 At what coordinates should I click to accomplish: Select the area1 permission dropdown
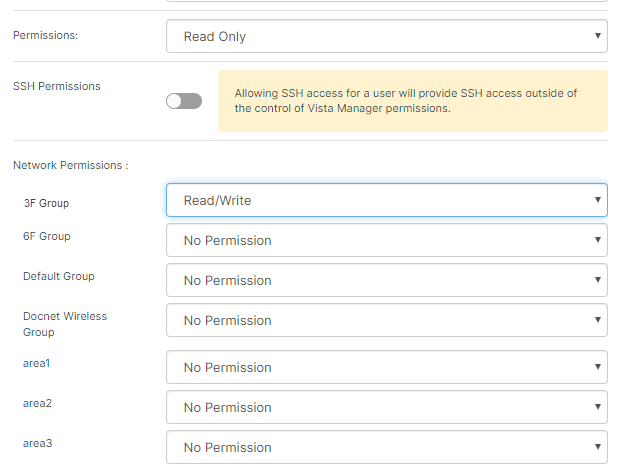386,367
